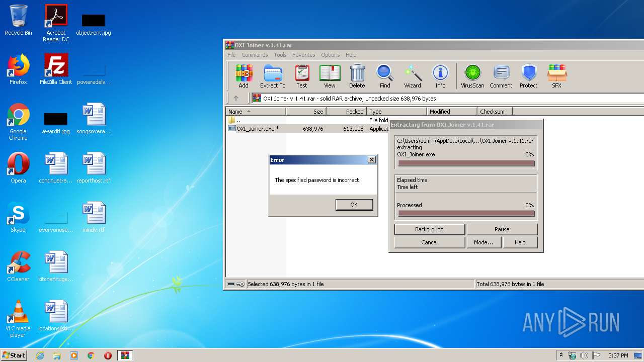This screenshot has width=644, height=362.
Task: Select OXI_Joiner.exe file row
Action: [307, 129]
